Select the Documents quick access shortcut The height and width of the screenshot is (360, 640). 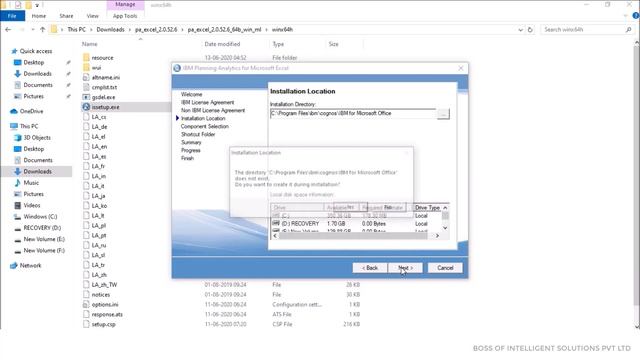point(38,85)
